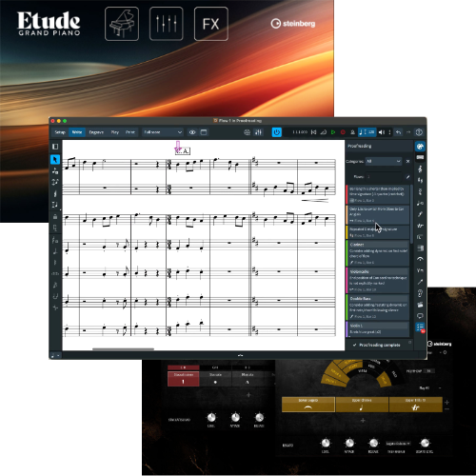Select the Cor Anglais proofreading issue
Viewport: 476px width, 476px height.
coord(377,214)
